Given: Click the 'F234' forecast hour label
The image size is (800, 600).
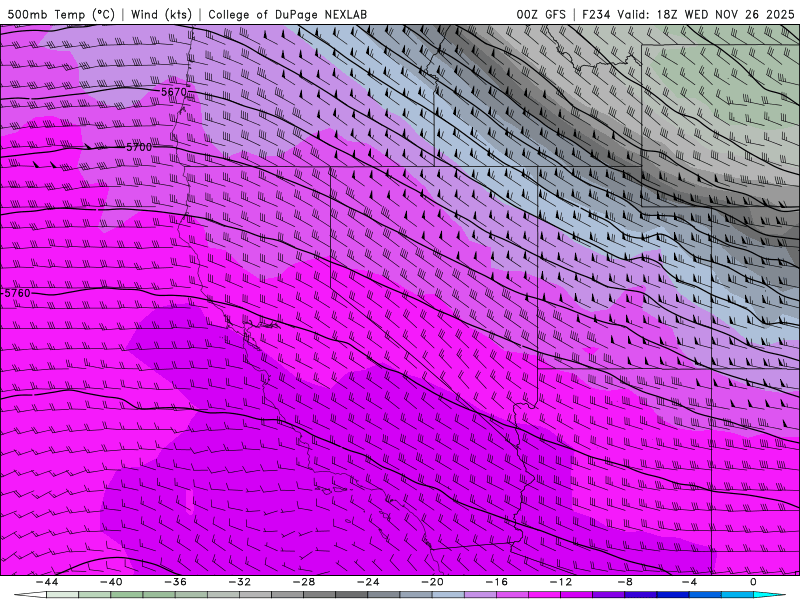Looking at the screenshot, I should pyautogui.click(x=596, y=14).
